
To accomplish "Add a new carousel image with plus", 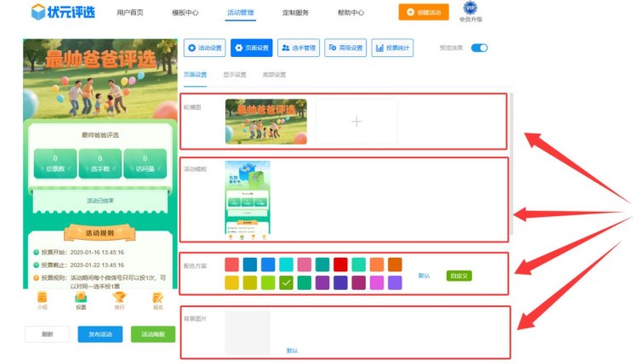I will point(356,122).
